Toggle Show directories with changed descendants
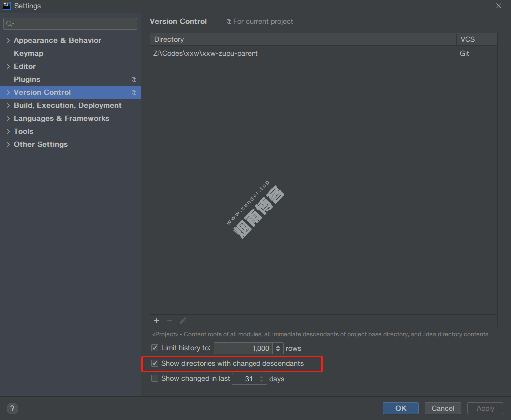This screenshot has height=420, width=511. point(155,363)
